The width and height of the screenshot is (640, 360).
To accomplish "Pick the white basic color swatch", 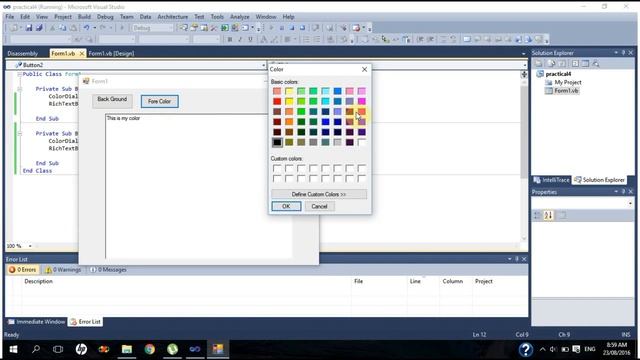I will click(x=362, y=142).
